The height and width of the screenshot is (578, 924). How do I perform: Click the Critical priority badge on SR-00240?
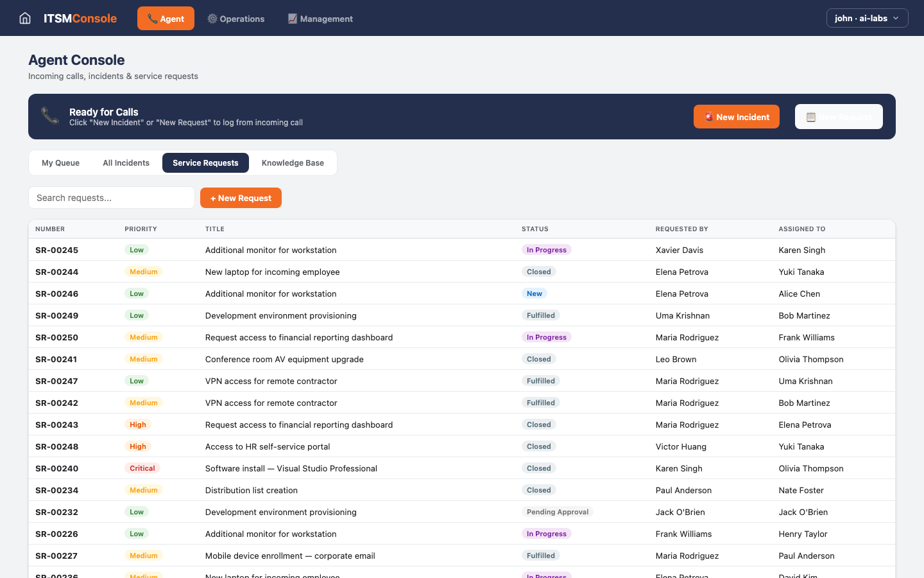142,468
